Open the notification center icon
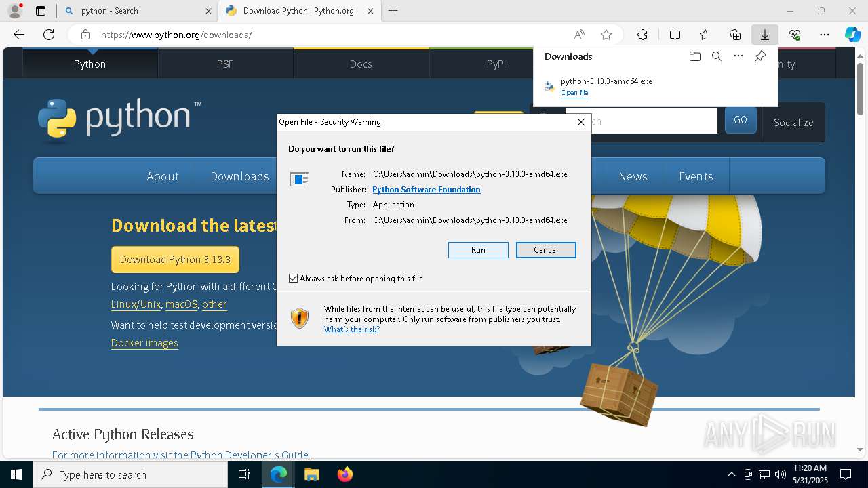The height and width of the screenshot is (488, 868). [846, 474]
